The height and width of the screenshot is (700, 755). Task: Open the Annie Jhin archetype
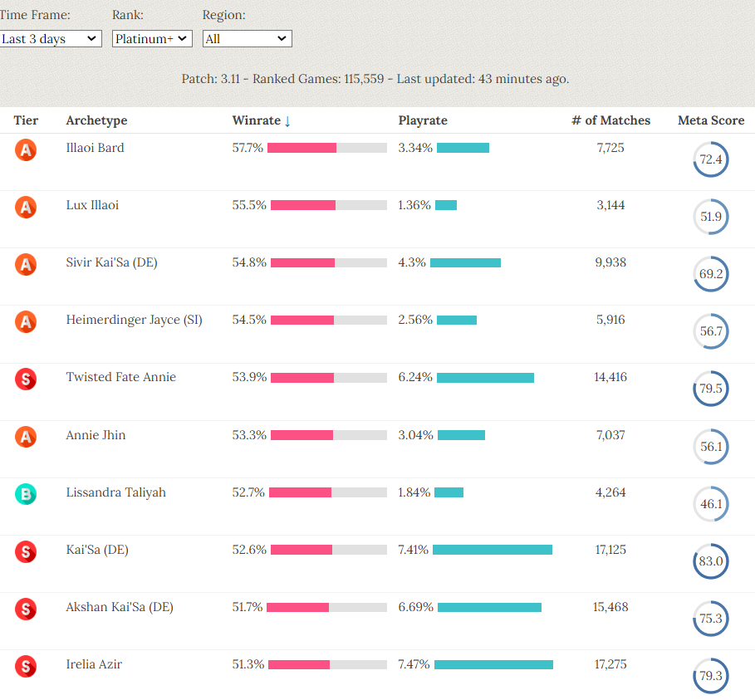tap(96, 435)
